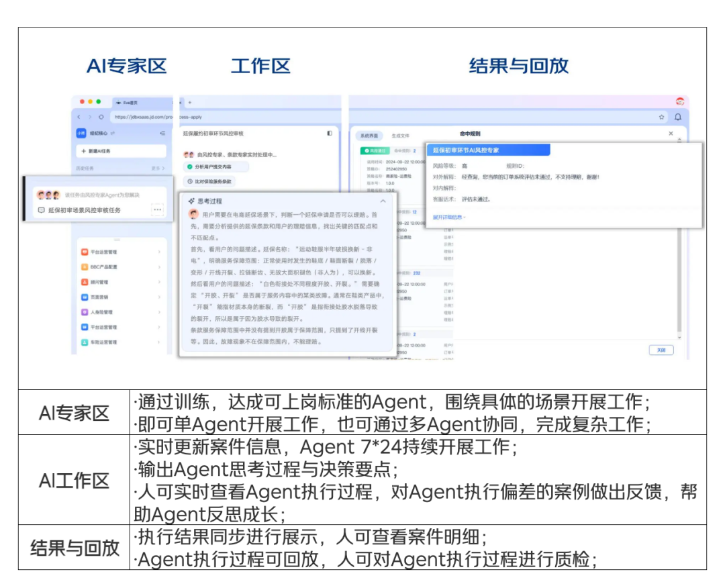The image size is (725, 588).
Task: Collapse the 思考过程 panel chevron
Action: tap(383, 201)
